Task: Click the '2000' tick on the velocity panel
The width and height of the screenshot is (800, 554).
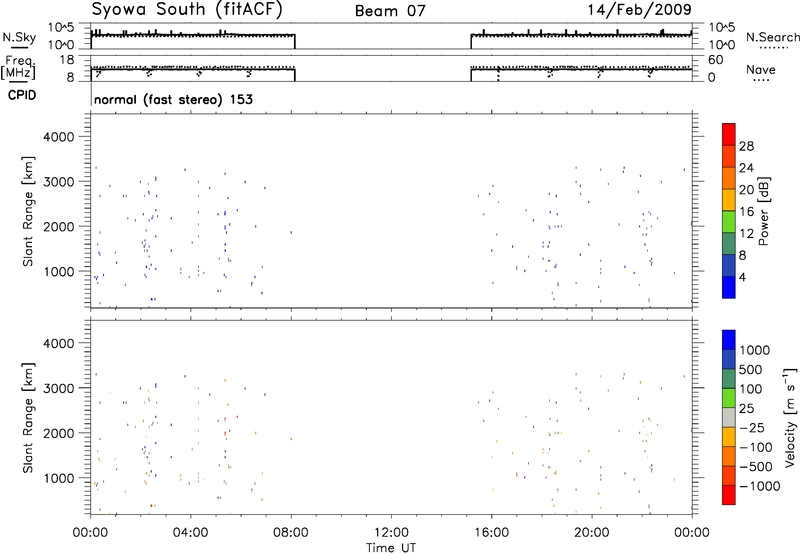Action: tap(59, 433)
